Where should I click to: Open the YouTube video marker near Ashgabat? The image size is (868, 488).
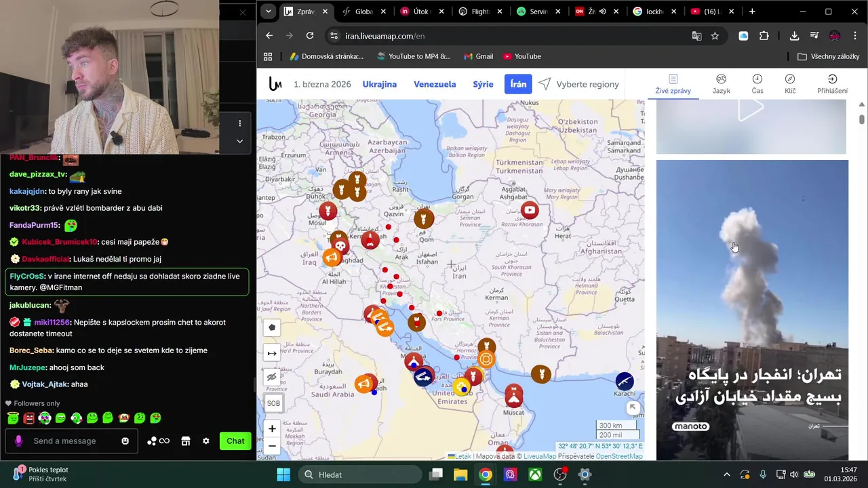(x=530, y=210)
